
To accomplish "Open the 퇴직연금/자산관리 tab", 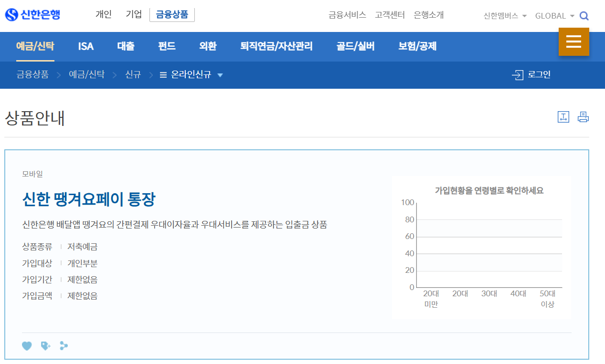I will point(276,46).
